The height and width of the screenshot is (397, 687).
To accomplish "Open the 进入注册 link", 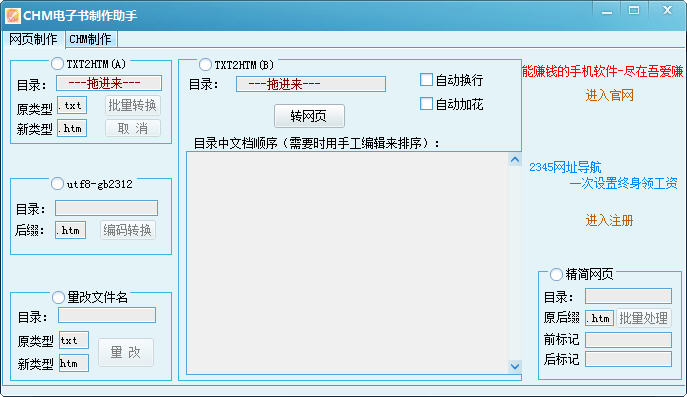I will pos(609,220).
